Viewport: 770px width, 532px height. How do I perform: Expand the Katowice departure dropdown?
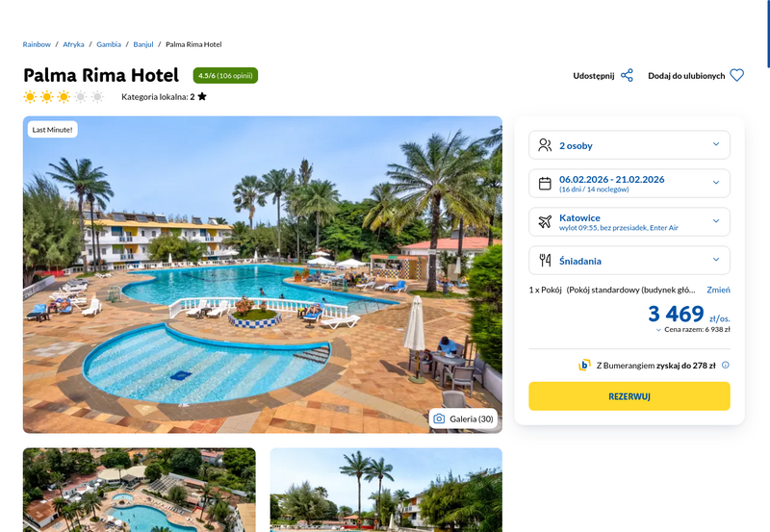point(629,222)
